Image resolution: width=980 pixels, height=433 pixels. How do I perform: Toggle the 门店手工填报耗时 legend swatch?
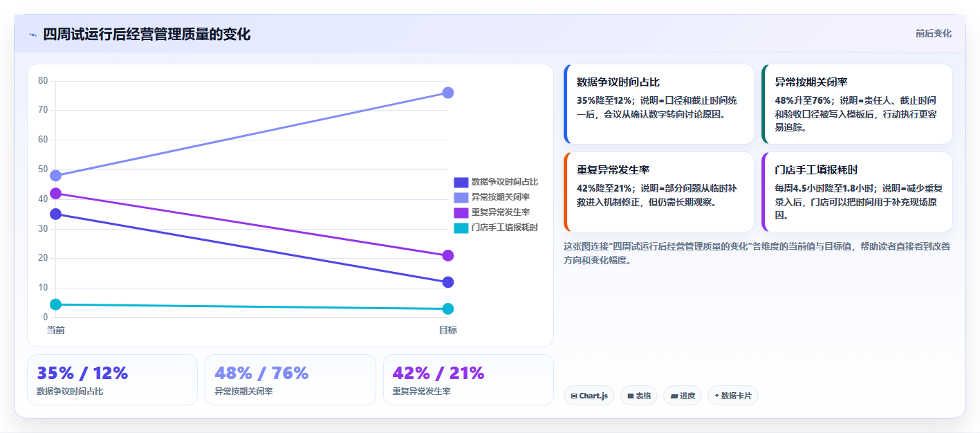[x=461, y=228]
